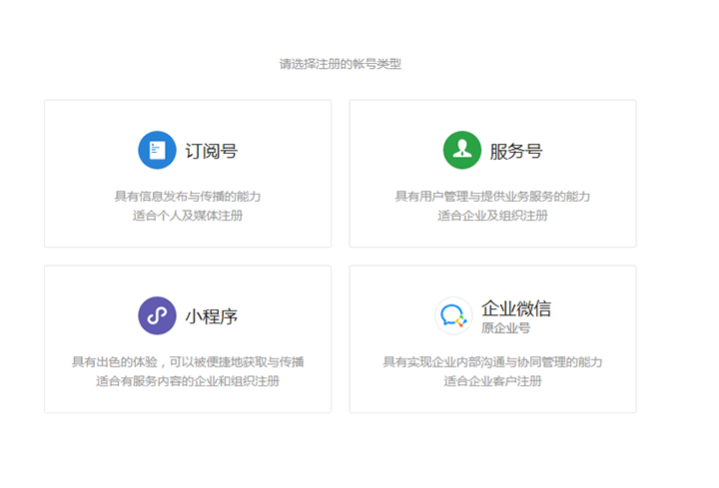Click the blue 订阅号 document icon

click(157, 150)
